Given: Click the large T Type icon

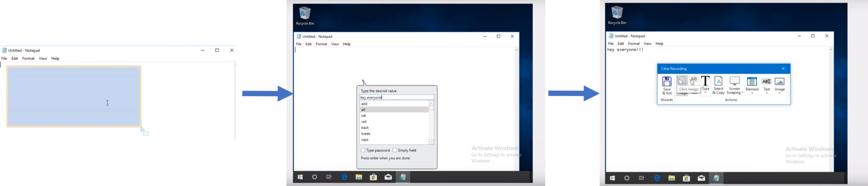Looking at the screenshot, I should (x=705, y=81).
